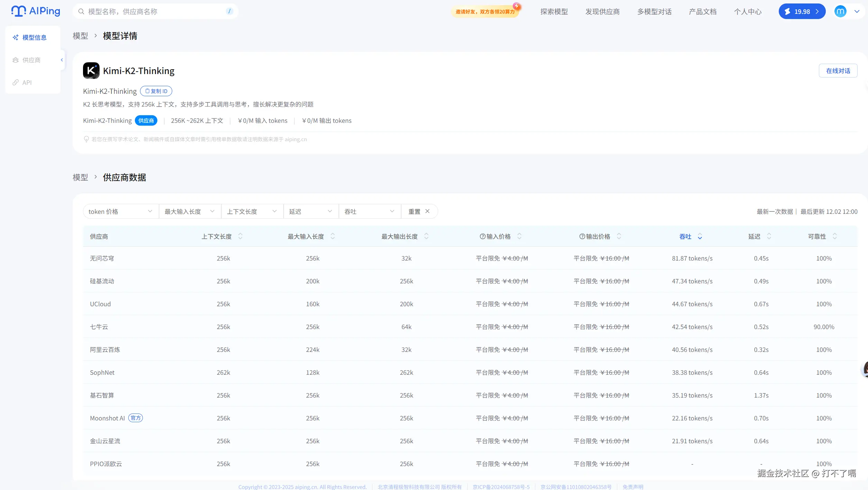
Task: Toggle max output length sorting
Action: [426, 236]
